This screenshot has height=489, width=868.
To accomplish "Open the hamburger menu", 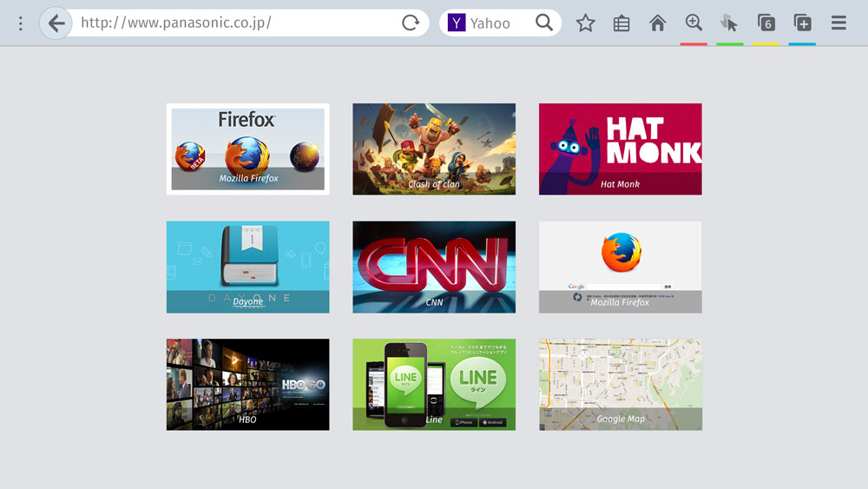I will point(838,23).
